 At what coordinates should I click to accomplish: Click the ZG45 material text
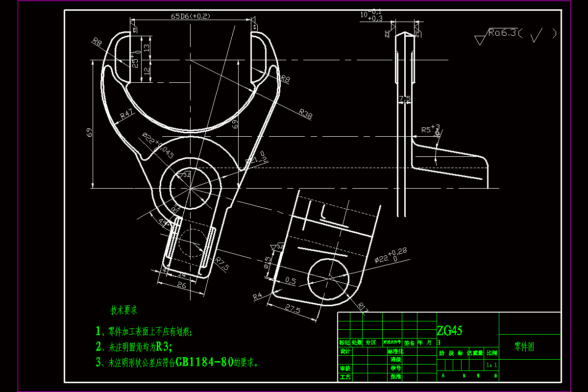pos(449,331)
